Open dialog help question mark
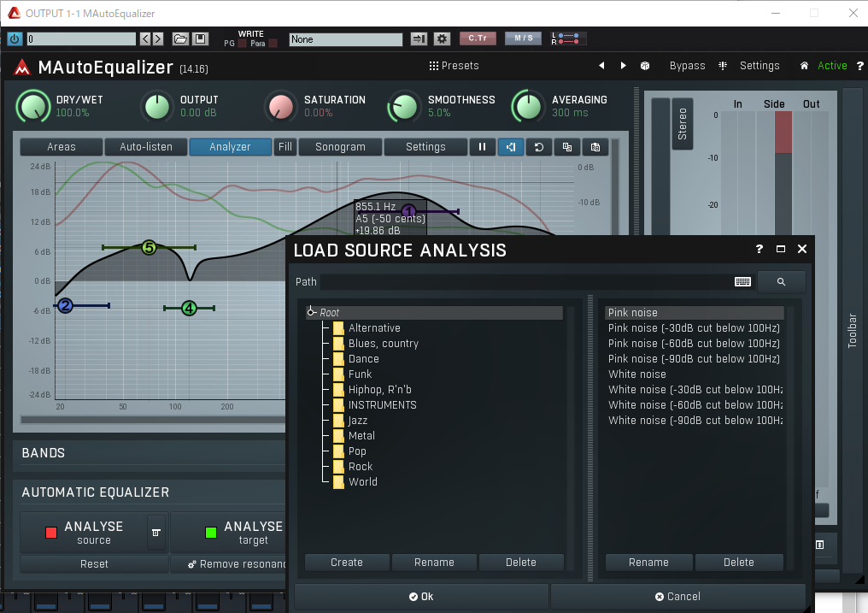Screen dimensions: 868x613 pyautogui.click(x=759, y=249)
